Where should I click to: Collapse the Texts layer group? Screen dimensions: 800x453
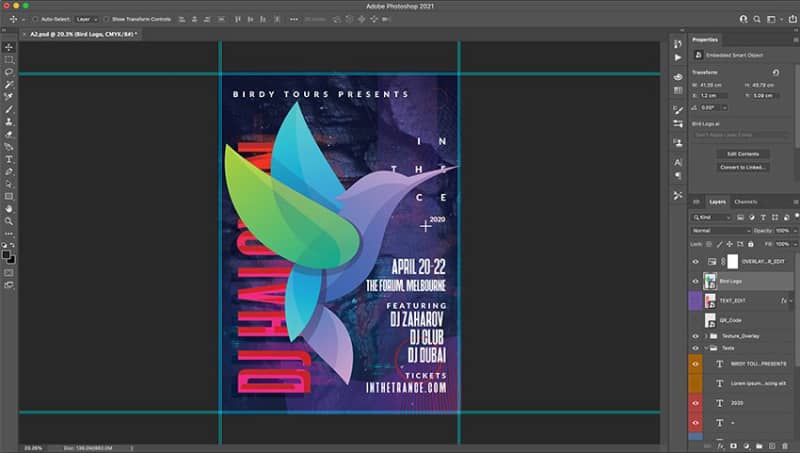[706, 348]
